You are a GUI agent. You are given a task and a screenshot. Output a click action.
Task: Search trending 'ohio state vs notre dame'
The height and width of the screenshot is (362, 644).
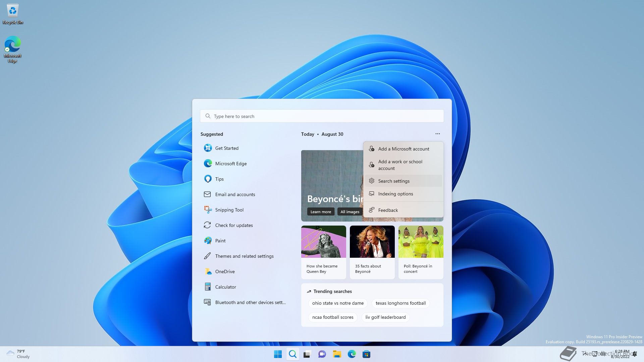click(x=338, y=303)
